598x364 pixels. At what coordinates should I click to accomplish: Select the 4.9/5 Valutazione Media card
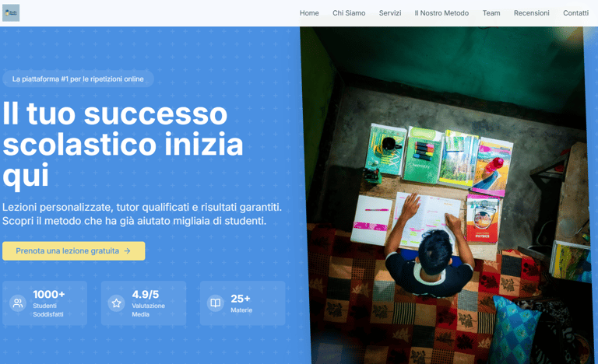(x=143, y=303)
